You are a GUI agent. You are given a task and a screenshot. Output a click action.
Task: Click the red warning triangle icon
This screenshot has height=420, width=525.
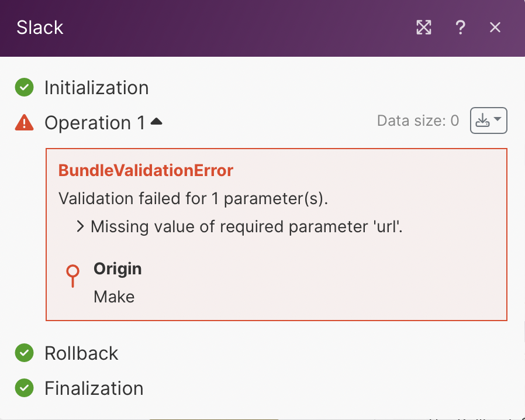24,122
